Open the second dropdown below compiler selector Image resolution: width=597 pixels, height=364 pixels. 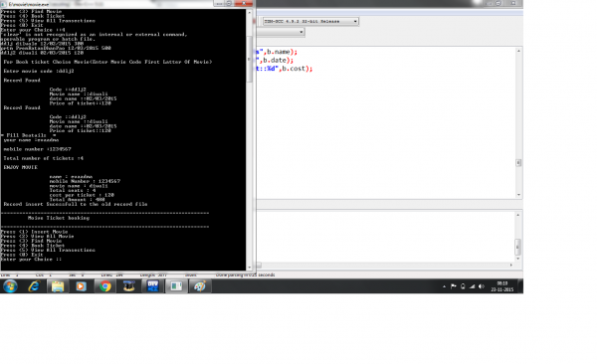281,32
